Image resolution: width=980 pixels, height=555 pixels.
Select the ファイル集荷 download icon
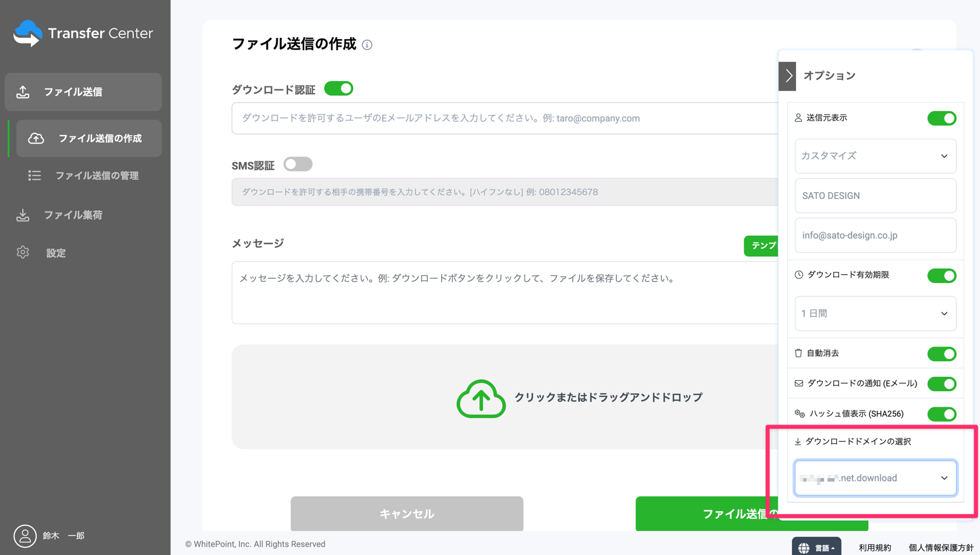point(23,215)
